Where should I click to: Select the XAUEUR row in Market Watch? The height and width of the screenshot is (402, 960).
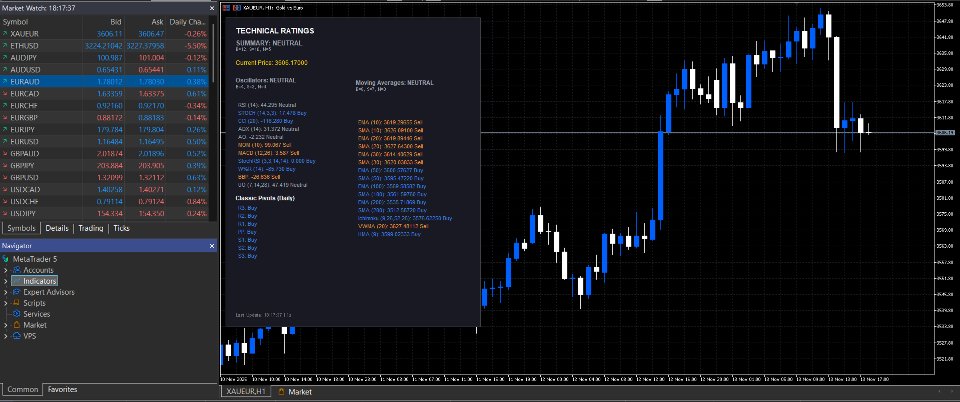pos(105,34)
